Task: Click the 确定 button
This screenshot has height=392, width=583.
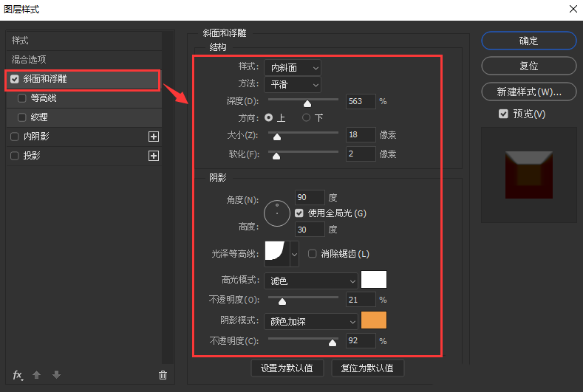Action: 529,41
